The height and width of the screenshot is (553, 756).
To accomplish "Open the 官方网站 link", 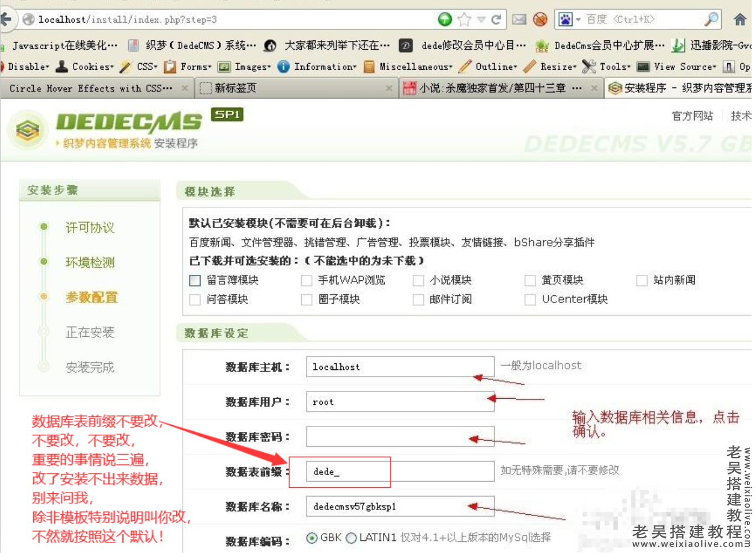I will (692, 116).
